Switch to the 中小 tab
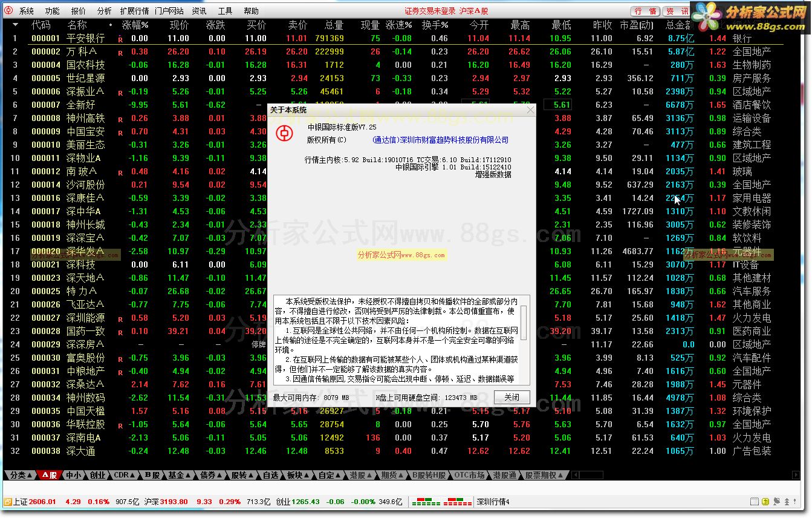 73,475
